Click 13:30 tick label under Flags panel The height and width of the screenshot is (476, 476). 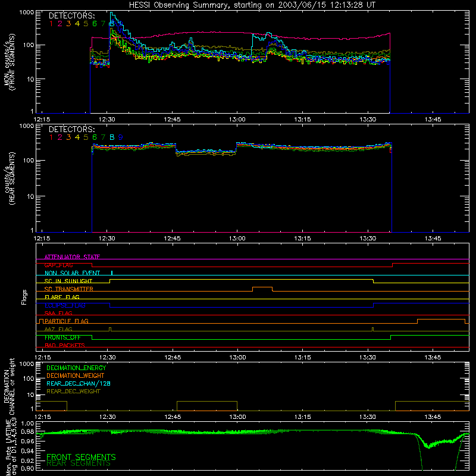pyautogui.click(x=368, y=358)
